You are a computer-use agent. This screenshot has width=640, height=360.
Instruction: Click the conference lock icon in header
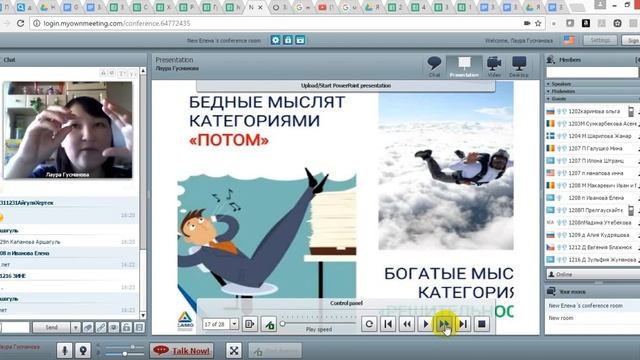click(x=288, y=40)
